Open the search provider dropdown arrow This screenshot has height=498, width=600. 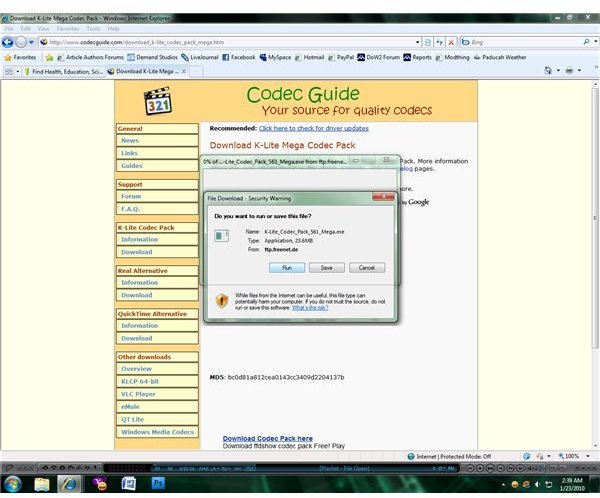click(595, 42)
